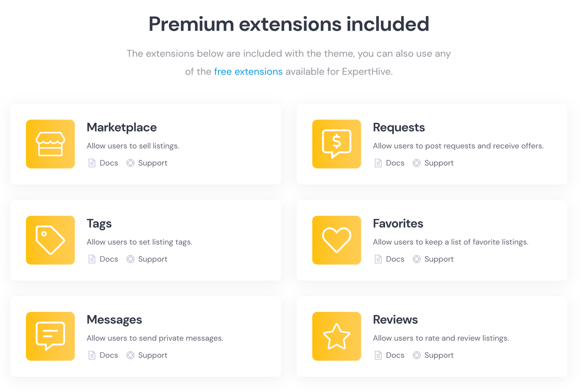
Task: Open Docs for the Requests extension
Action: pyautogui.click(x=389, y=163)
